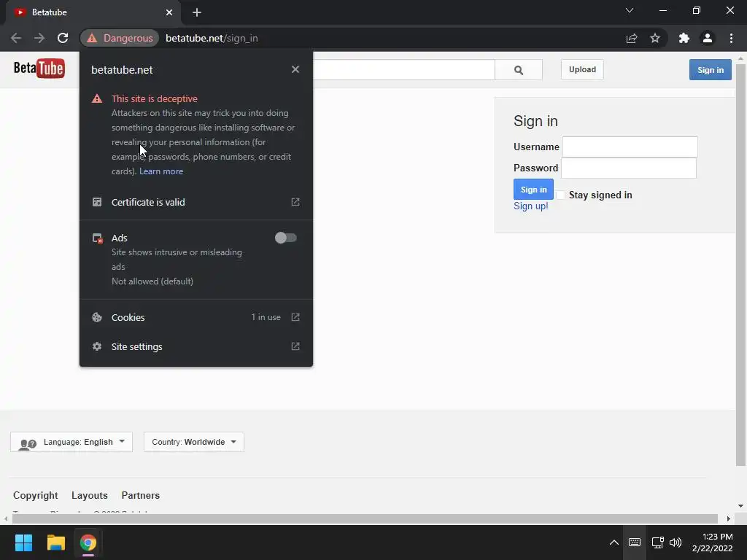The height and width of the screenshot is (560, 747).
Task: Click the Chrome taskbar icon
Action: tap(88, 542)
